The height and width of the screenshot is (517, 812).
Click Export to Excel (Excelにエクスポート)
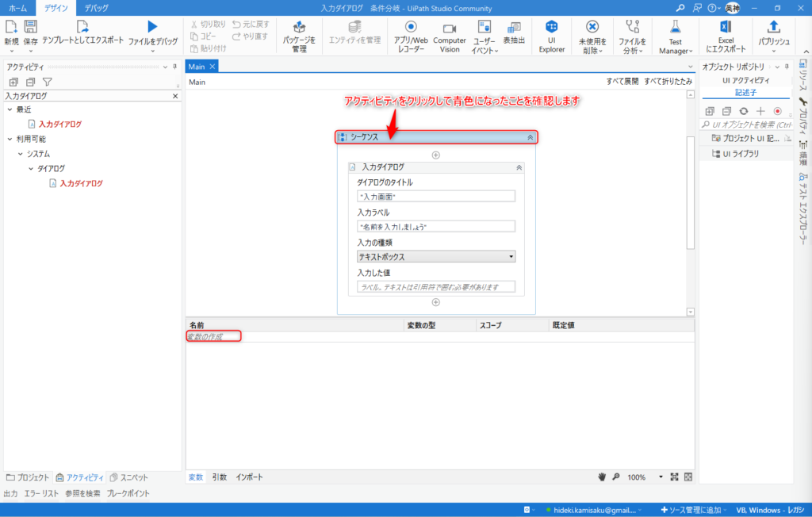click(x=726, y=36)
